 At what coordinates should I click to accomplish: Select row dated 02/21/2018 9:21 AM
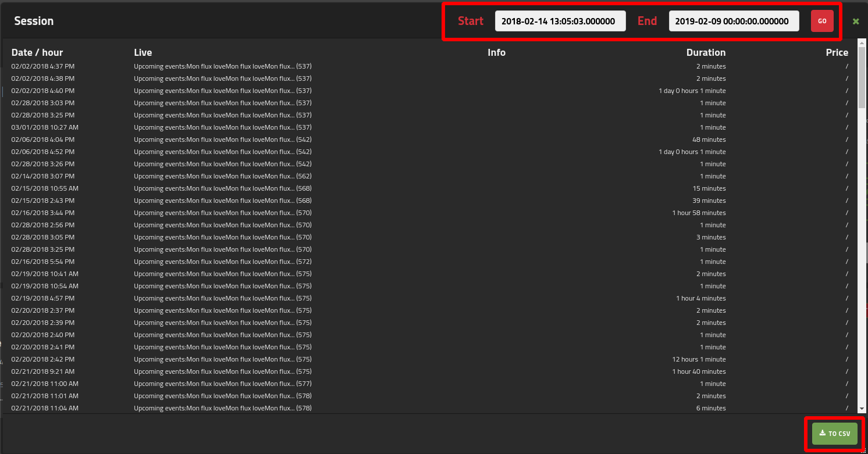coord(430,371)
